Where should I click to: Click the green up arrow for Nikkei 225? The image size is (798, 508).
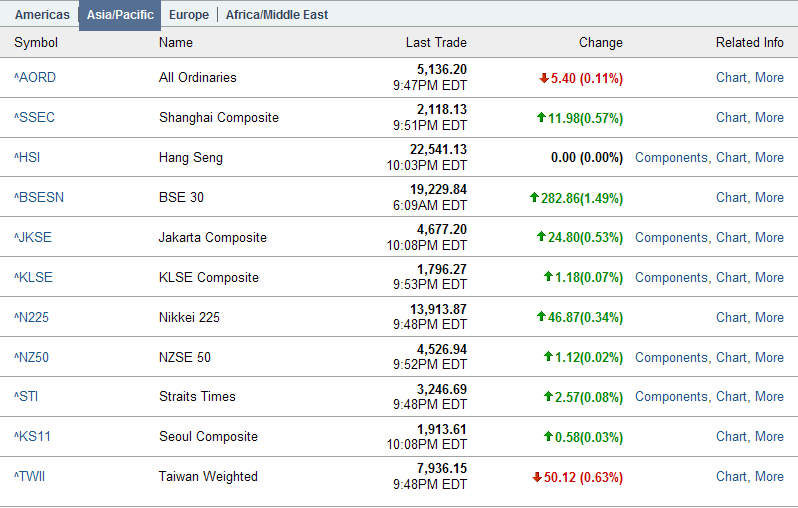pyautogui.click(x=541, y=317)
